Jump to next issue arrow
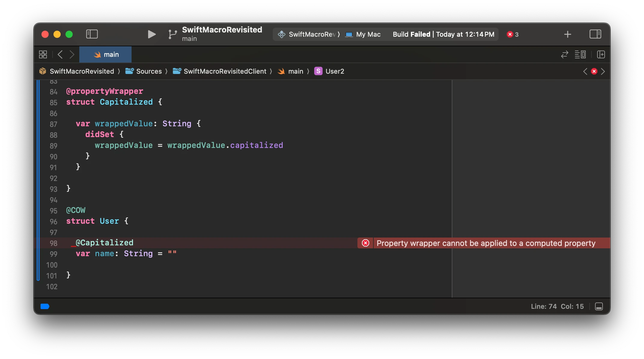Viewport: 644px width, 359px height. pyautogui.click(x=603, y=71)
